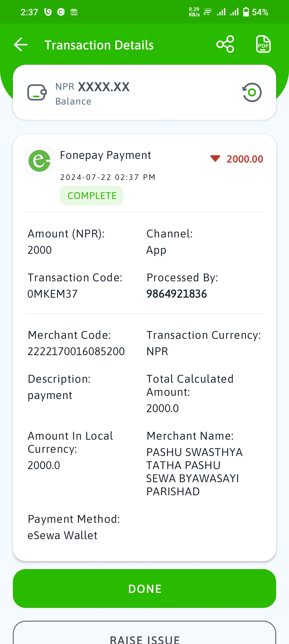Viewport: 289px width, 644px height.
Task: Tap the red 2000.00 amount
Action: pyautogui.click(x=245, y=159)
